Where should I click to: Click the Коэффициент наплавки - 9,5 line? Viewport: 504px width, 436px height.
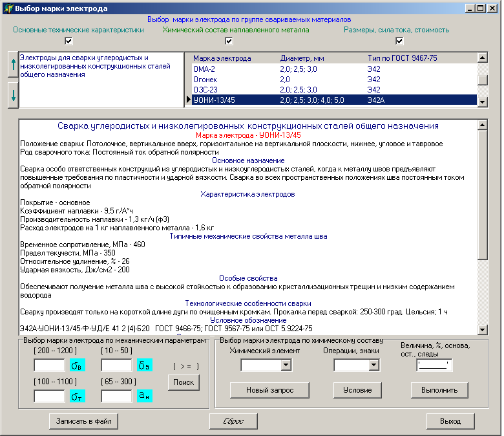76,211
